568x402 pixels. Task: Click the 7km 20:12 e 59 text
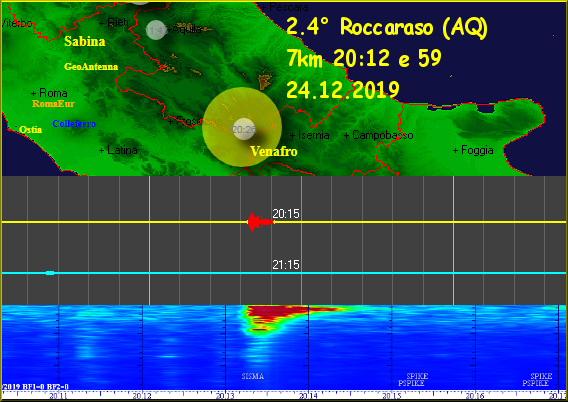pos(364,58)
